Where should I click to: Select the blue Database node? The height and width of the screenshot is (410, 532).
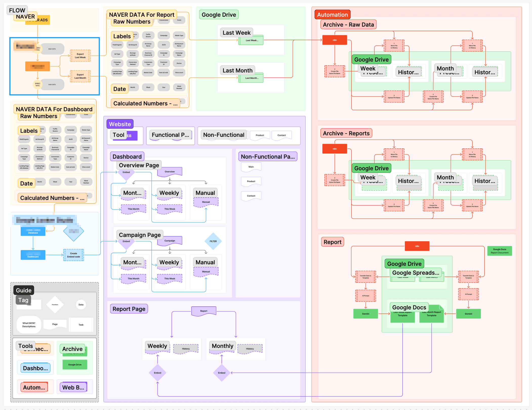click(33, 232)
